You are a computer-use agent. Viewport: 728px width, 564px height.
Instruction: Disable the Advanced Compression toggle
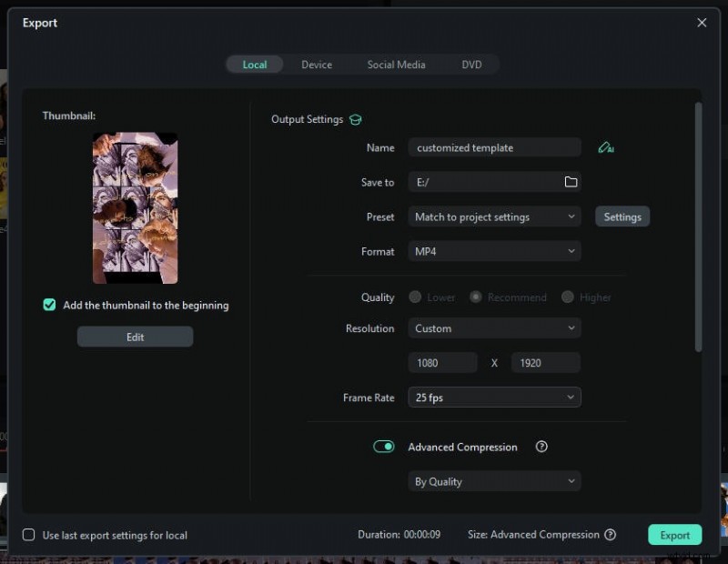click(383, 447)
